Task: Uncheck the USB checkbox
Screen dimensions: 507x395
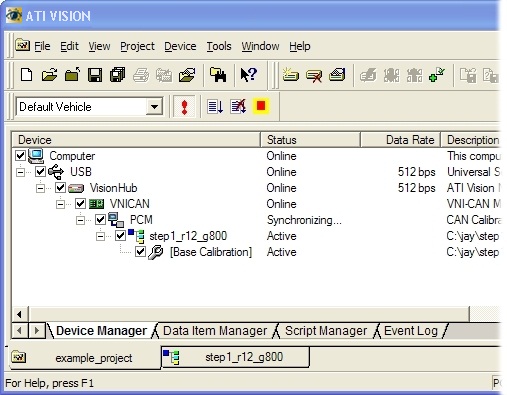Action: [x=40, y=172]
